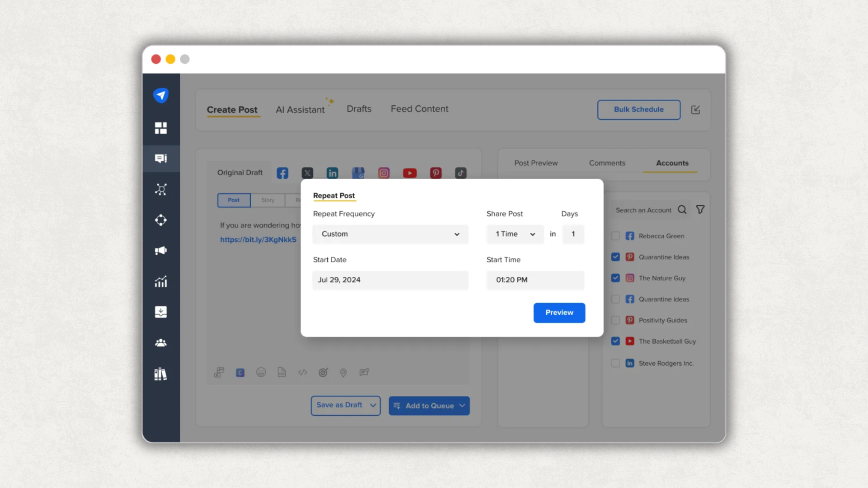Click the Days number field
The width and height of the screenshot is (868, 488).
coord(573,234)
